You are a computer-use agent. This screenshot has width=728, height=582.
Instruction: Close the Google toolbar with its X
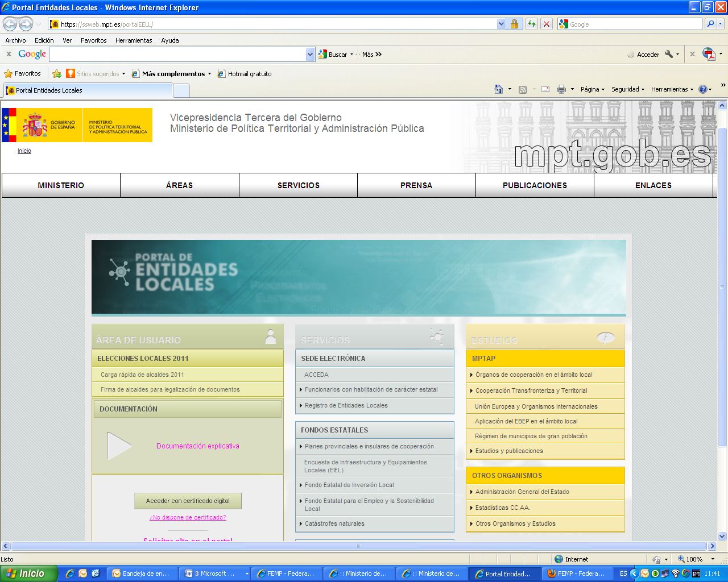pos(9,54)
